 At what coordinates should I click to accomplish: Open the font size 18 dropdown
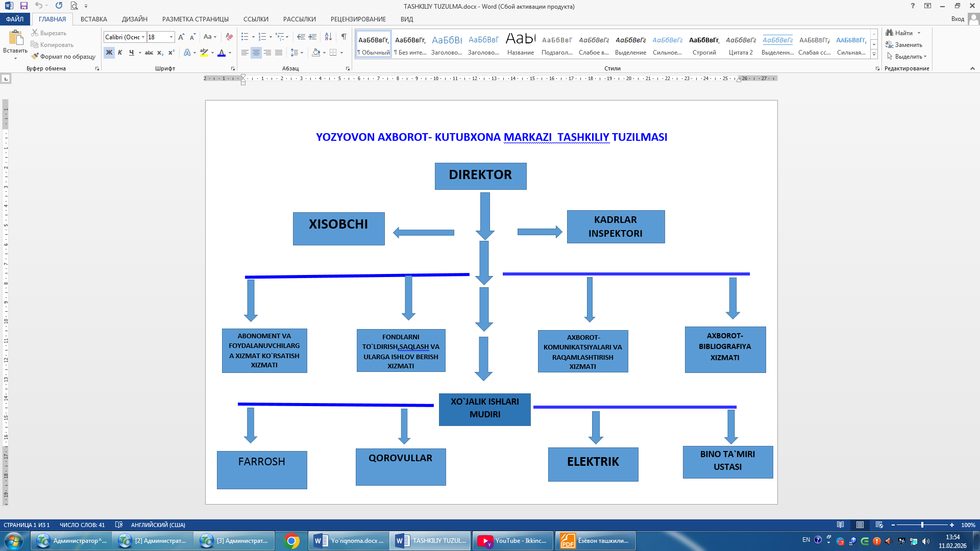171,37
